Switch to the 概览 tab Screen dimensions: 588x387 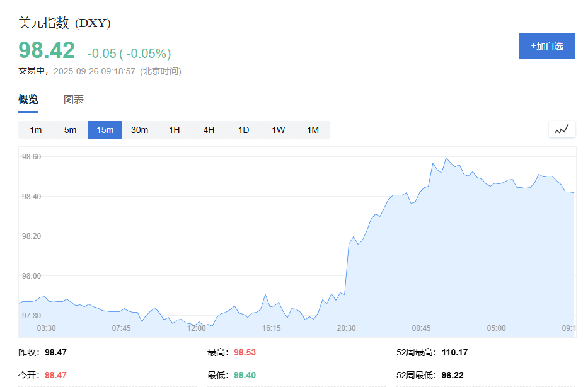tap(28, 100)
